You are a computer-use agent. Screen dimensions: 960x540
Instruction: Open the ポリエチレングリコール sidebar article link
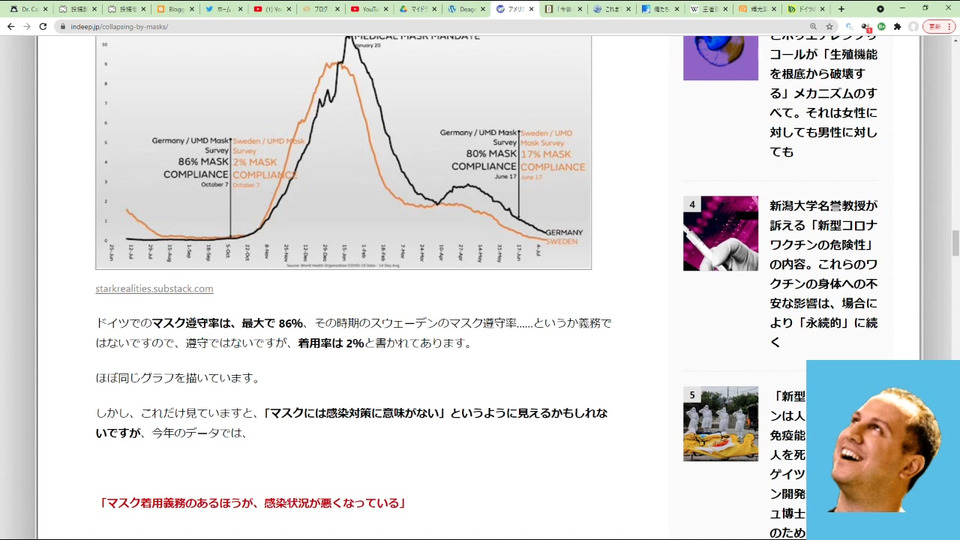[823, 93]
